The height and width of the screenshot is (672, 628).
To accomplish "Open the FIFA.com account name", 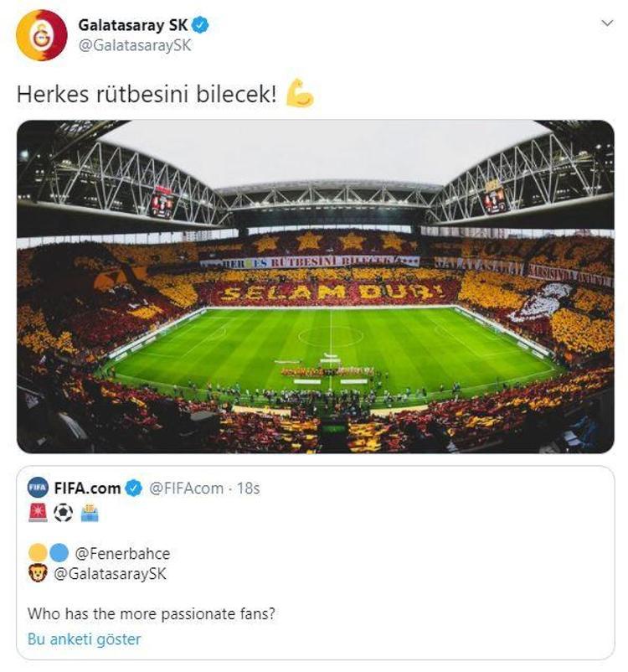I will [x=87, y=488].
